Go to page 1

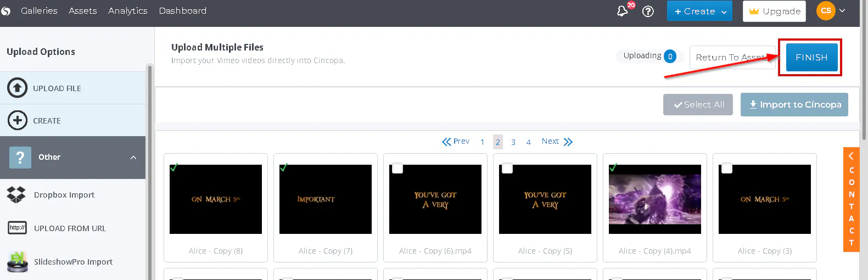483,142
